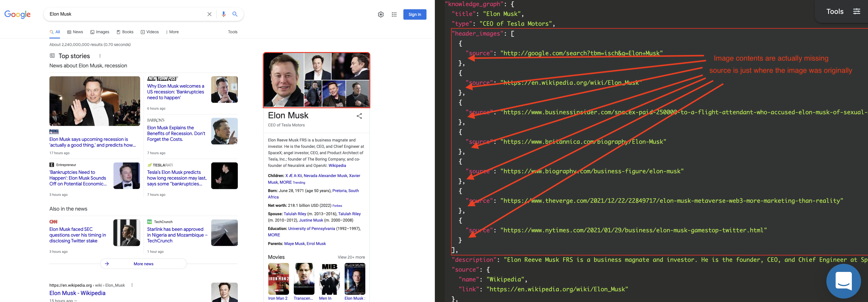Open the More search categories dropdown
The width and height of the screenshot is (868, 302).
click(172, 32)
